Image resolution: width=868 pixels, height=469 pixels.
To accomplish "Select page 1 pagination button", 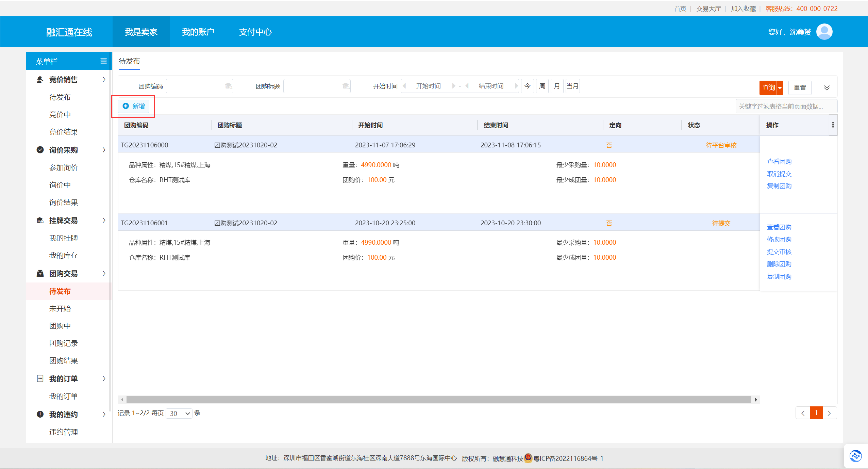I will tap(816, 413).
